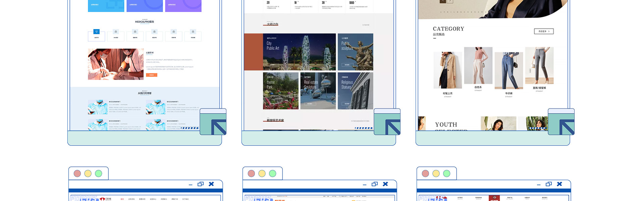Click the 查看更多 button beside CATEGORY
This screenshot has height=201, width=644.
pyautogui.click(x=544, y=31)
